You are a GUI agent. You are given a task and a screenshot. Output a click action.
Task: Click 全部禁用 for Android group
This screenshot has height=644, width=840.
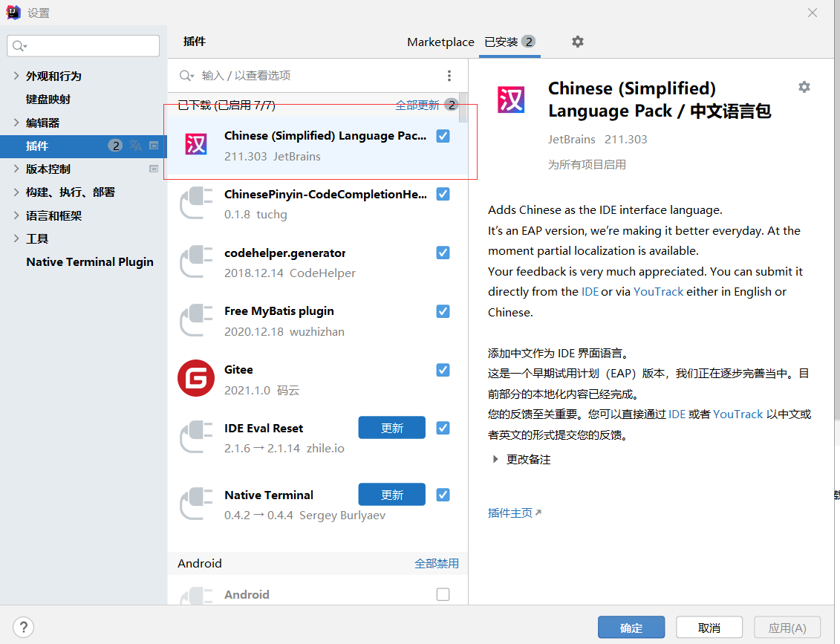tap(437, 564)
